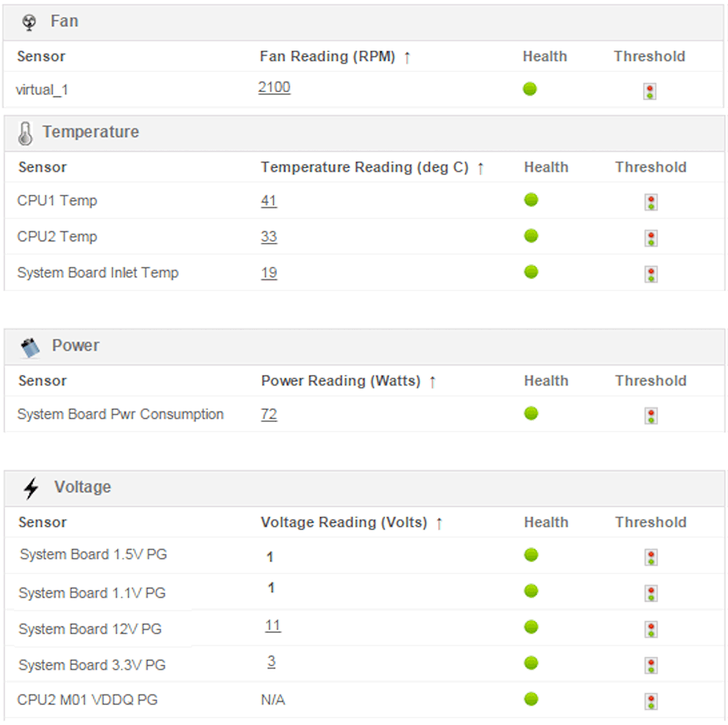Click the Voltage lightning bolt icon
This screenshot has height=725, width=728.
click(x=31, y=488)
